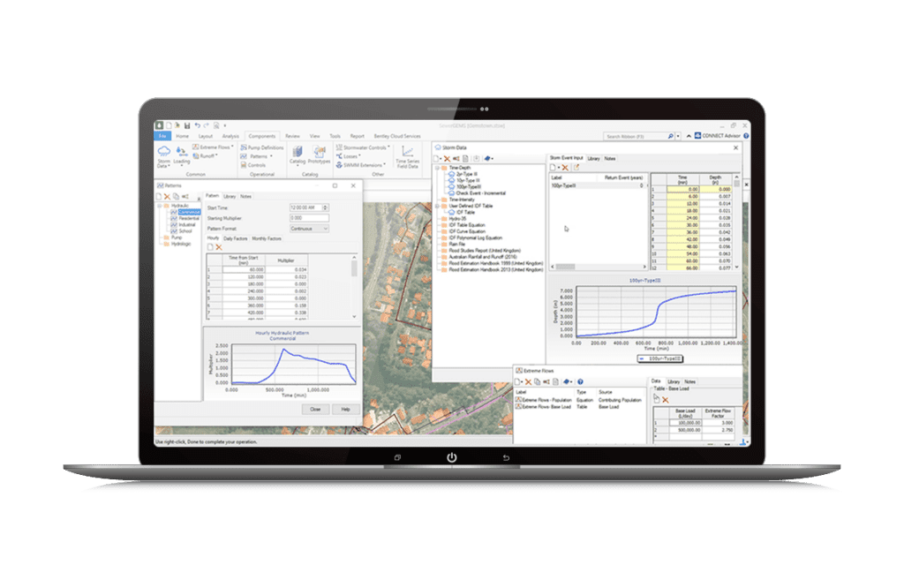Delete storm event using the red X icon
Viewport: 904px width, 588px height.
pyautogui.click(x=565, y=167)
